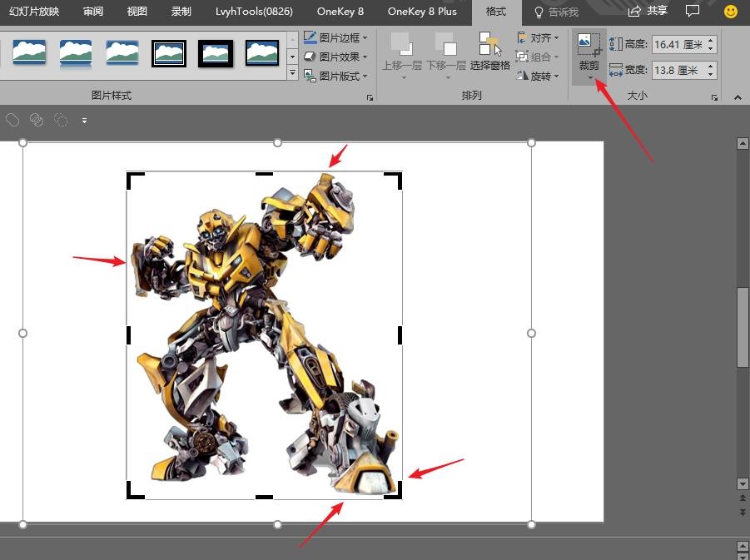Click the Bumblebee robot image
This screenshot has height=560, width=750.
click(264, 335)
